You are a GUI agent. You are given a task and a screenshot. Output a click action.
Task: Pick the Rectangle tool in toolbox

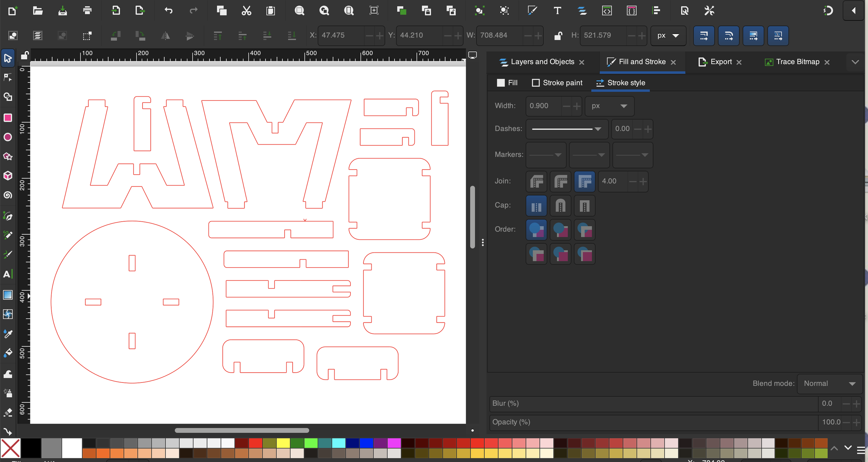tap(8, 118)
